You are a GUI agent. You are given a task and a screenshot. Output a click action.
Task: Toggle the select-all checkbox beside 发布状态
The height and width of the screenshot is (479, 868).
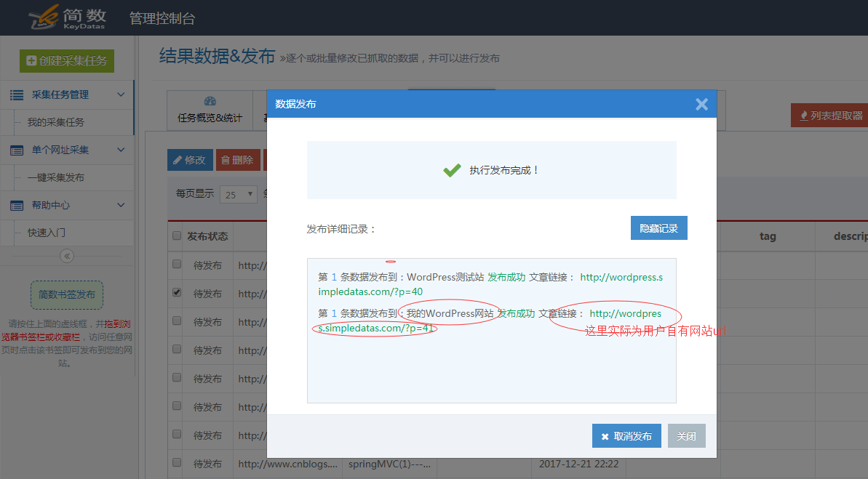[x=177, y=236]
